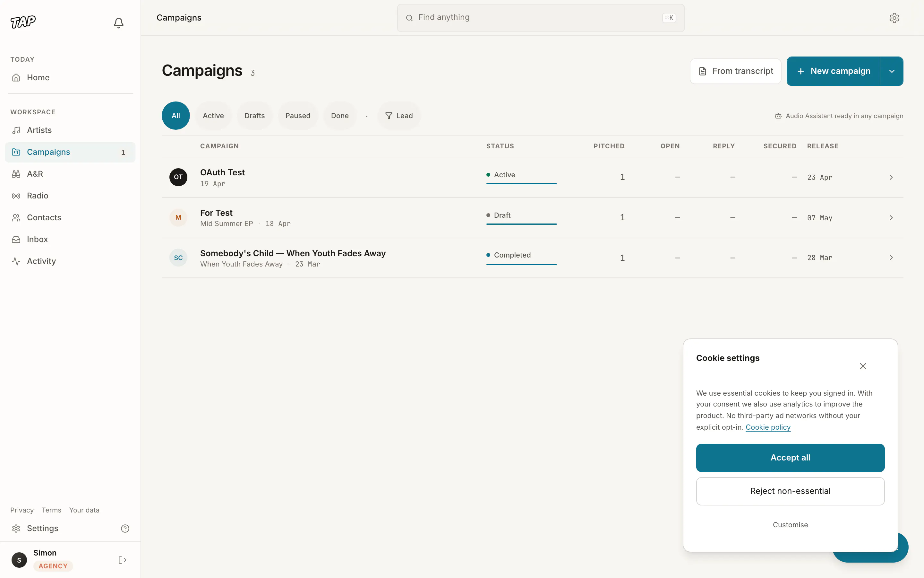Click the transcript document icon

tap(703, 71)
